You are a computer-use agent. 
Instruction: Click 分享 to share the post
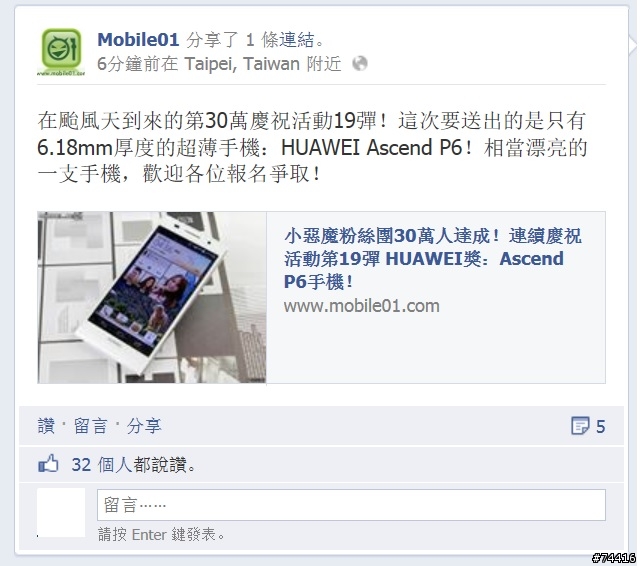coord(144,426)
